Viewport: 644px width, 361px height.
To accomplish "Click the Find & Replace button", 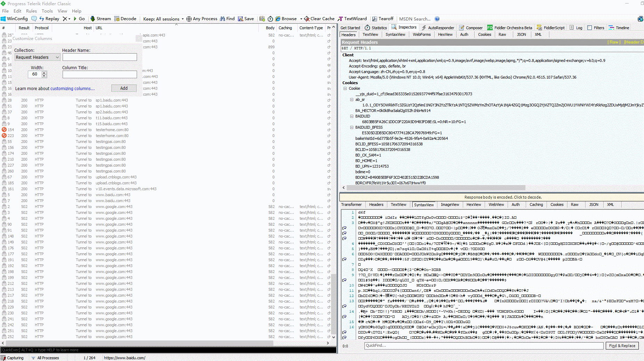I will tap(622, 346).
